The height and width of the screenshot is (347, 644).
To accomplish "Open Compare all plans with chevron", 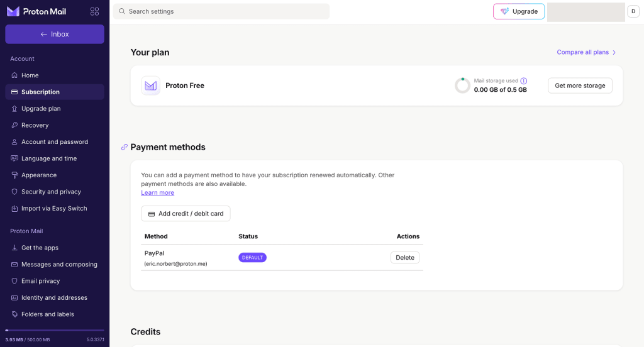I will pyautogui.click(x=586, y=52).
